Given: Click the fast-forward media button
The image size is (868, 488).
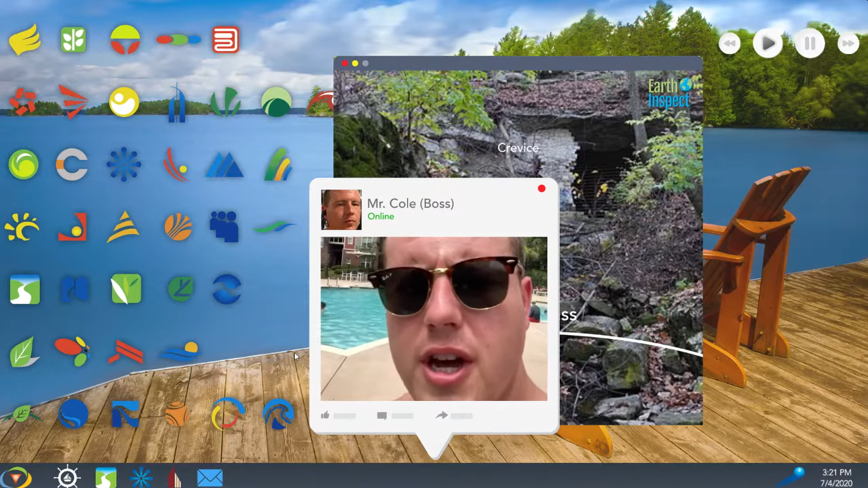Looking at the screenshot, I should point(848,44).
